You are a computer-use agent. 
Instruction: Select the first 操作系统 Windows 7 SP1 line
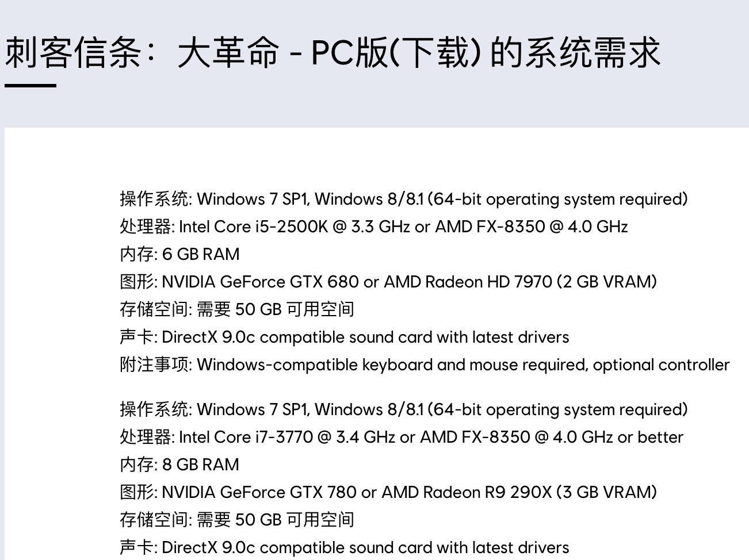click(404, 199)
